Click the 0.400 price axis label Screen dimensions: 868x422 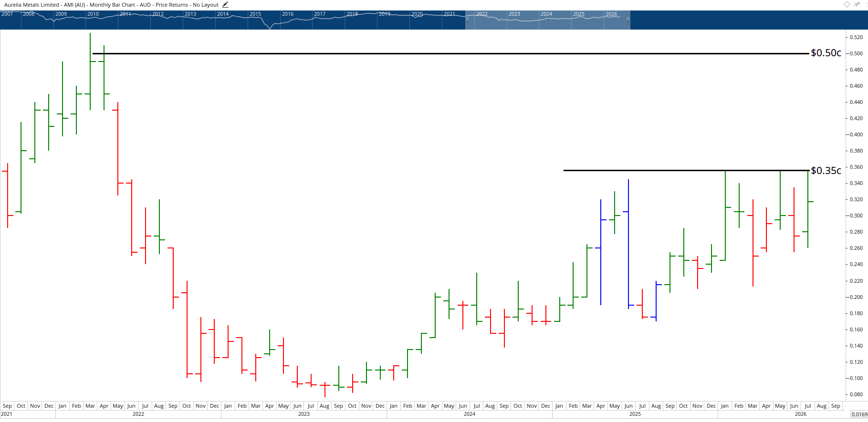[x=856, y=134]
